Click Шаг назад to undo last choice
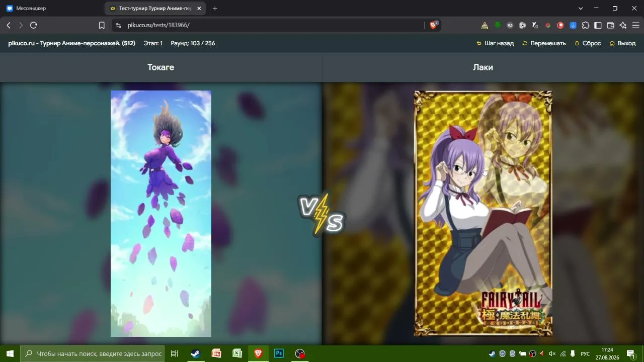Screen dimensions: 644x362 click(495, 43)
